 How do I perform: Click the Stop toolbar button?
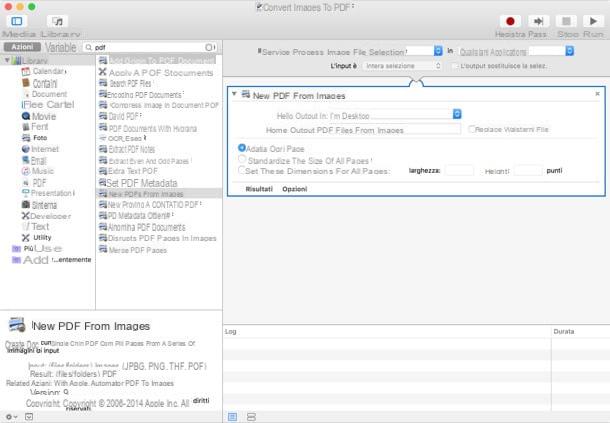tap(566, 21)
